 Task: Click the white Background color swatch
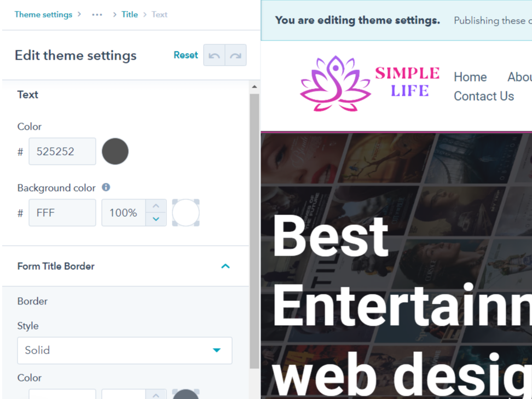pyautogui.click(x=185, y=212)
